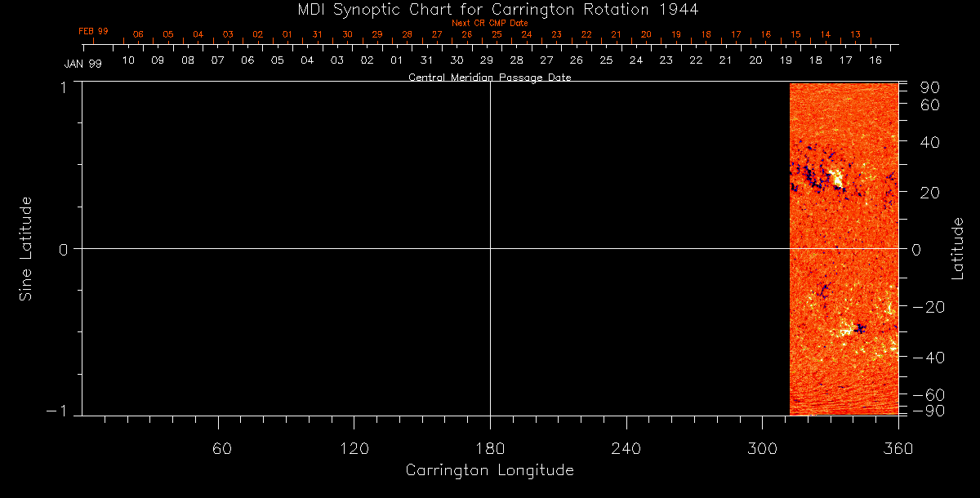980x498 pixels.
Task: Click the Sine Latitude axis title
Action: coord(26,248)
